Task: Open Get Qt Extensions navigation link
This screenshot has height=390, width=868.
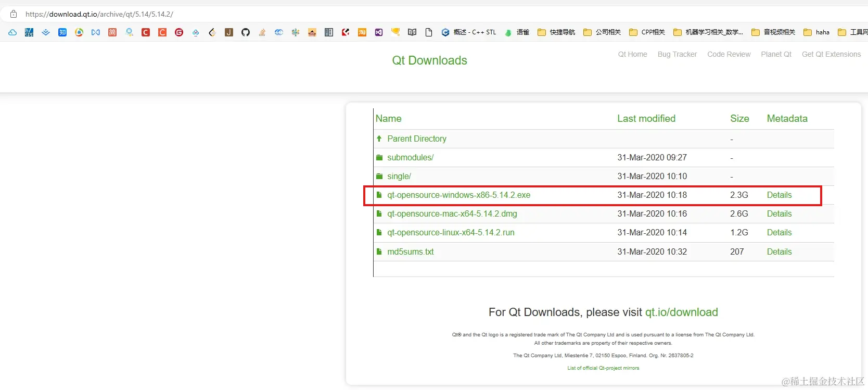Action: pyautogui.click(x=831, y=54)
